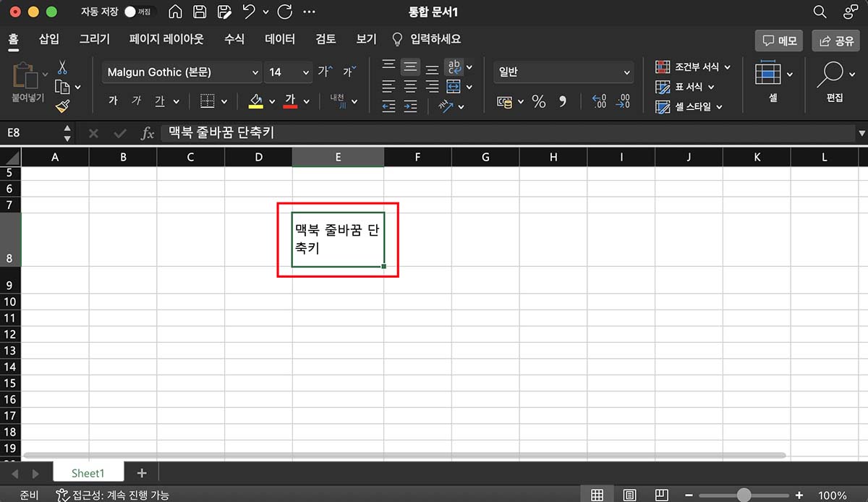868x502 pixels.
Task: Increase decimal places icon
Action: point(599,102)
